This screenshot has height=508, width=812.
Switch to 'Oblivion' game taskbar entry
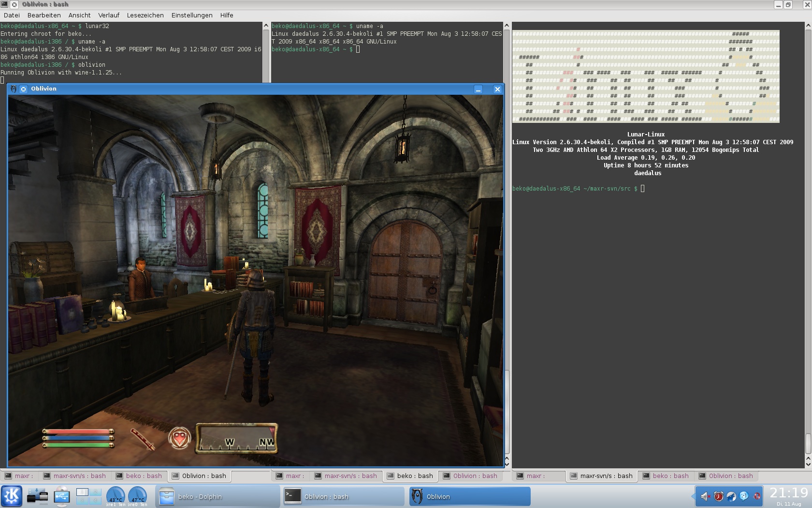(x=470, y=496)
